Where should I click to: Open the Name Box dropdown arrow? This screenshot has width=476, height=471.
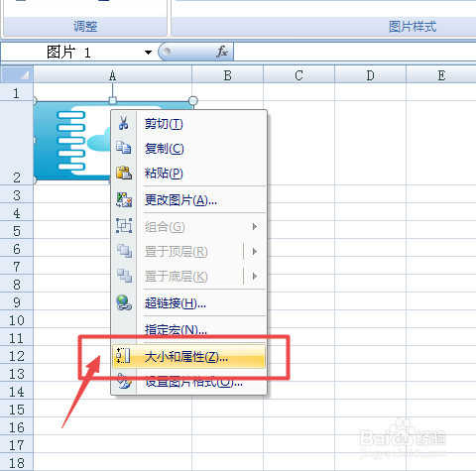148,53
